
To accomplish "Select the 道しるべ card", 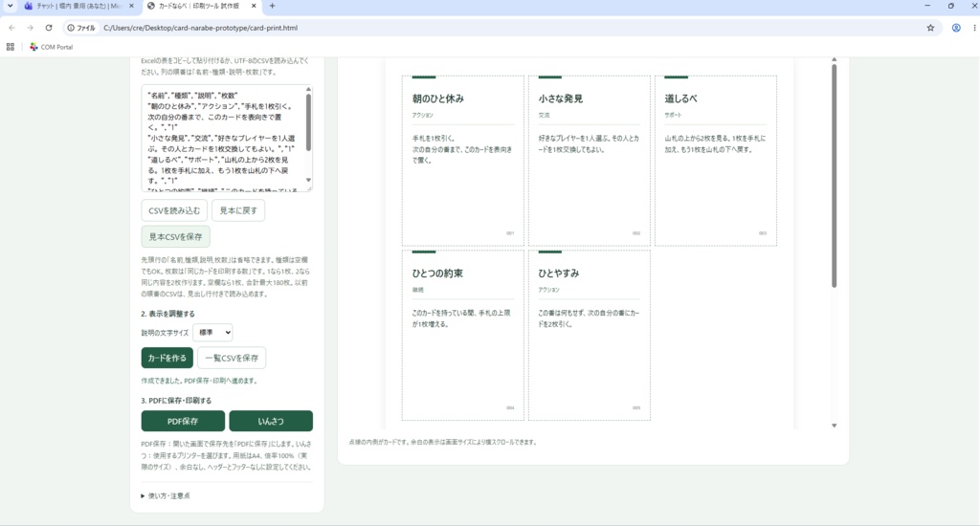I will click(x=716, y=161).
